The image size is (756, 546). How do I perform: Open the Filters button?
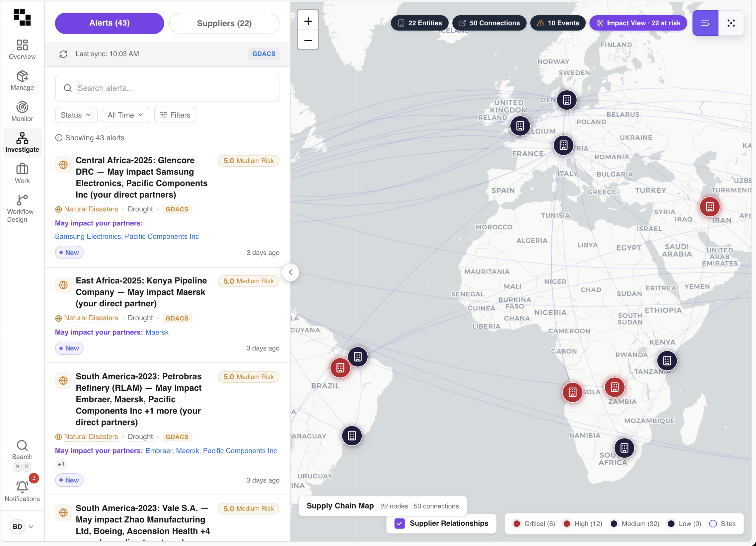[175, 115]
